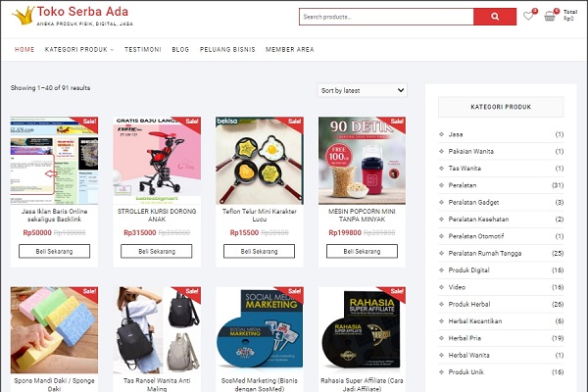Expand the Kategori Produk menu

coord(79,50)
